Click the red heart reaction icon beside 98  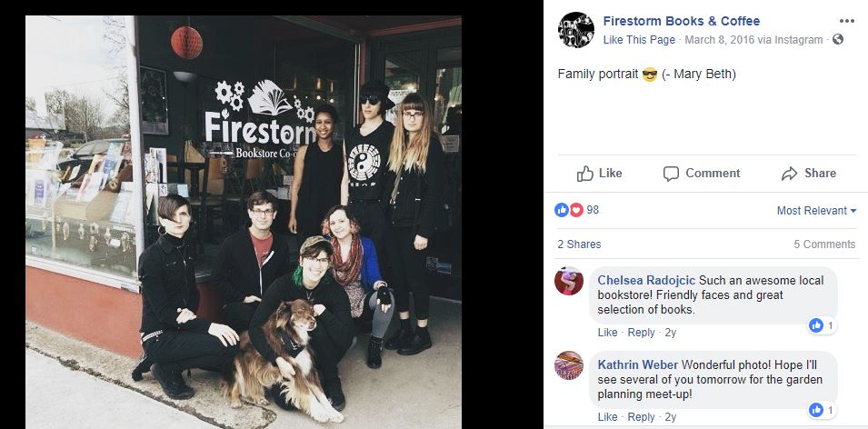pos(575,210)
